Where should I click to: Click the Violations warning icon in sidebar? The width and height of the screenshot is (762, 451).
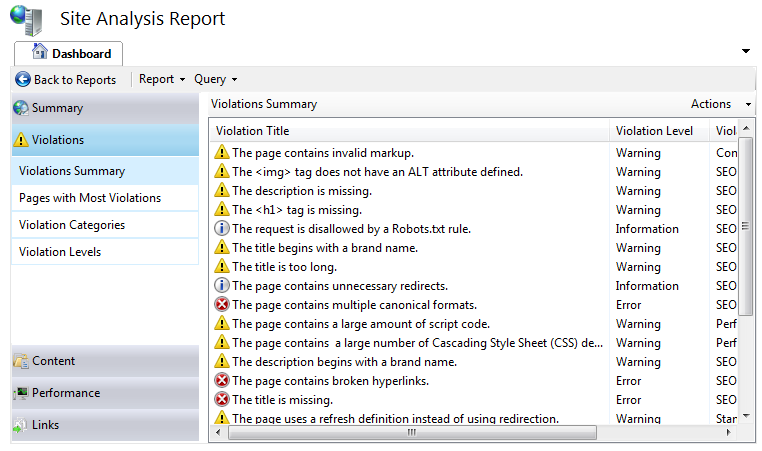tap(21, 140)
